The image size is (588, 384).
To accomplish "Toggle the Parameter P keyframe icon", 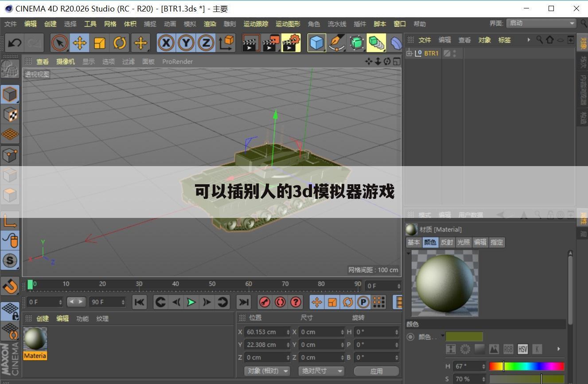I will pyautogui.click(x=363, y=302).
